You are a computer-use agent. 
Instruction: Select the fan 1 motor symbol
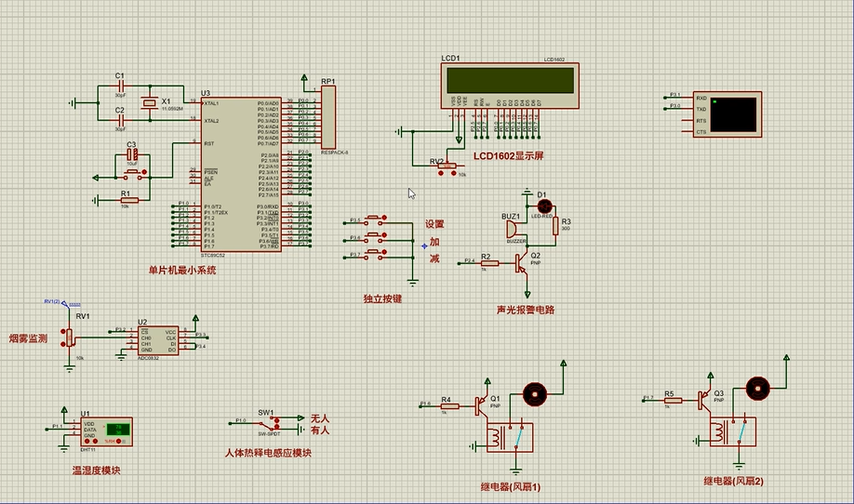click(534, 394)
